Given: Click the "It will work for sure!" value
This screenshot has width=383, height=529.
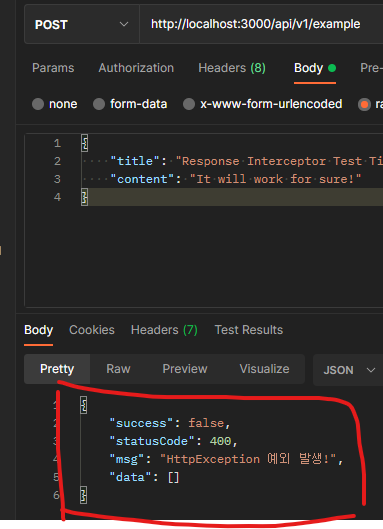Looking at the screenshot, I should (x=275, y=179).
